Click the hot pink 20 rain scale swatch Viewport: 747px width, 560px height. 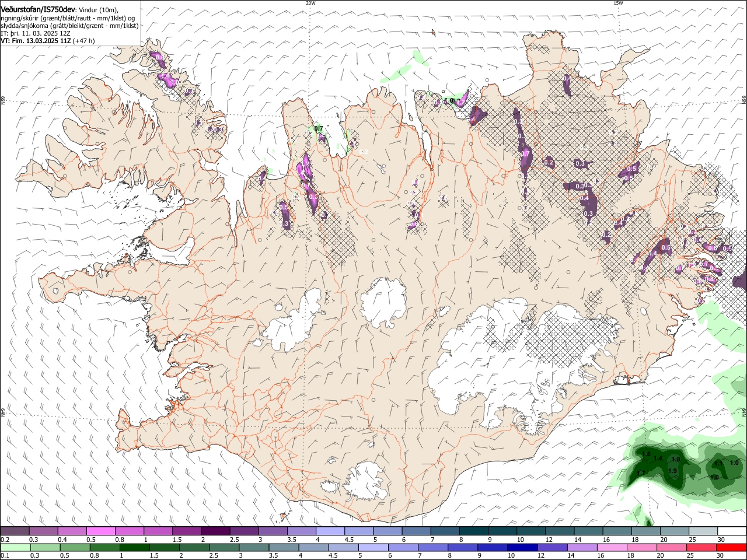[671, 547]
